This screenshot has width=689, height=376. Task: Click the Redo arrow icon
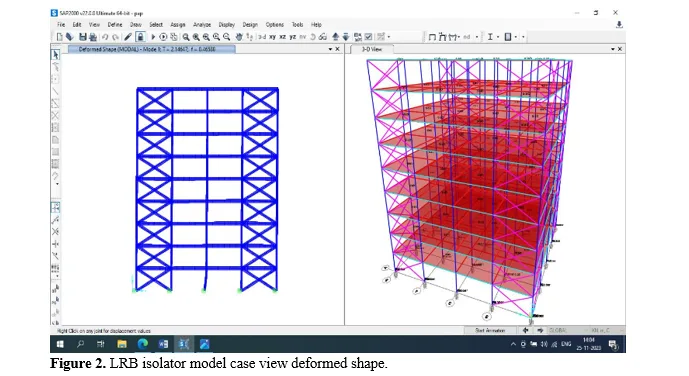click(115, 37)
